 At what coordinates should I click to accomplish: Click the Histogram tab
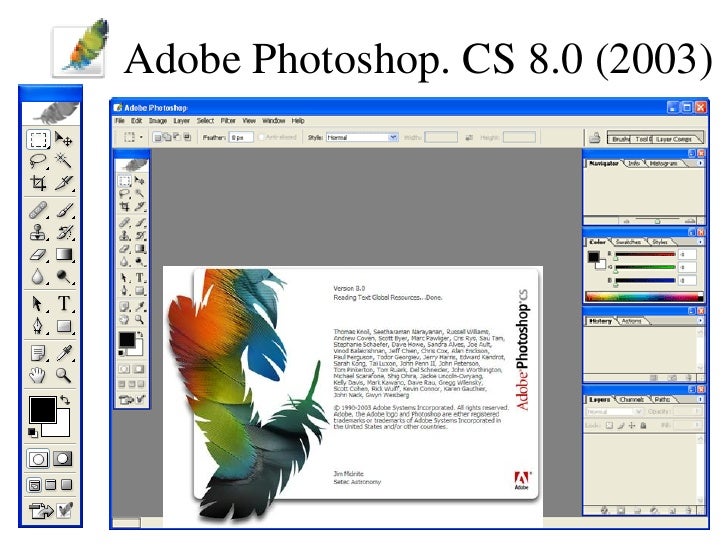pos(663,163)
